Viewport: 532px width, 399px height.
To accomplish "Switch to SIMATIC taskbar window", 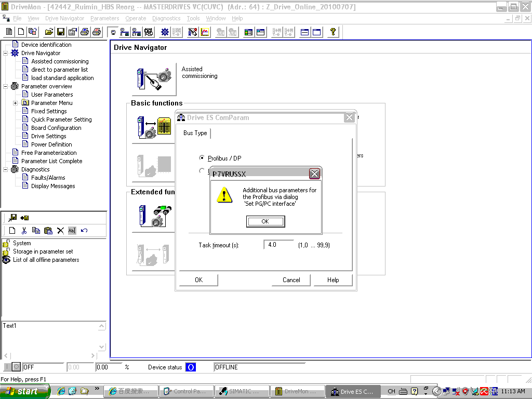I will click(242, 391).
